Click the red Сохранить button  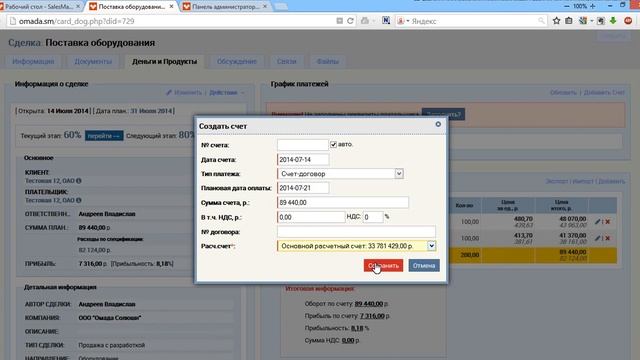[383, 265]
